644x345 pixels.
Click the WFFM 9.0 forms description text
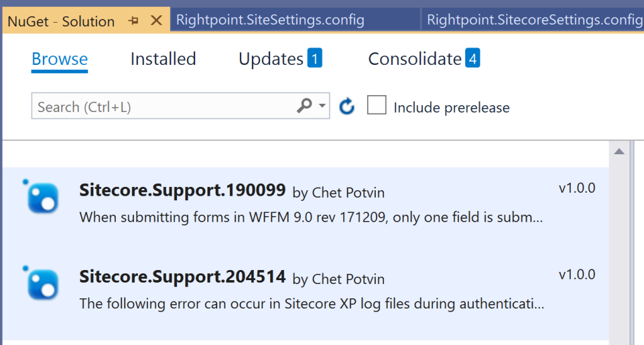tap(311, 217)
